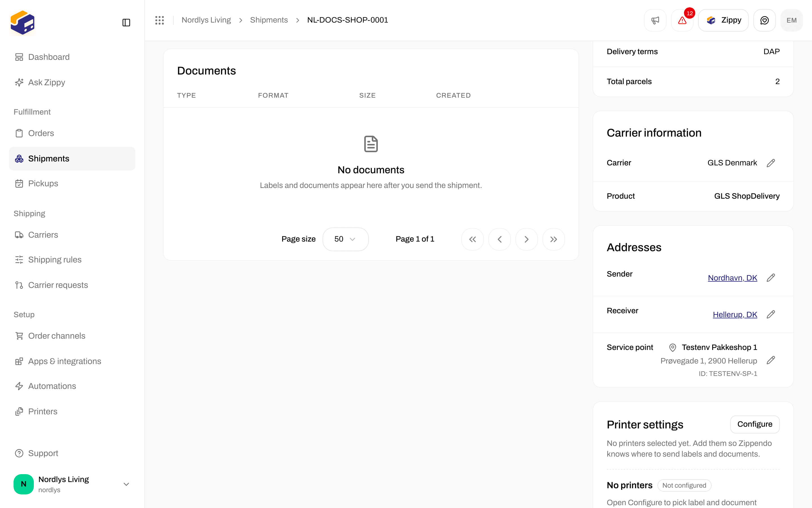Open Apps & integrations
812x508 pixels.
click(x=72, y=361)
